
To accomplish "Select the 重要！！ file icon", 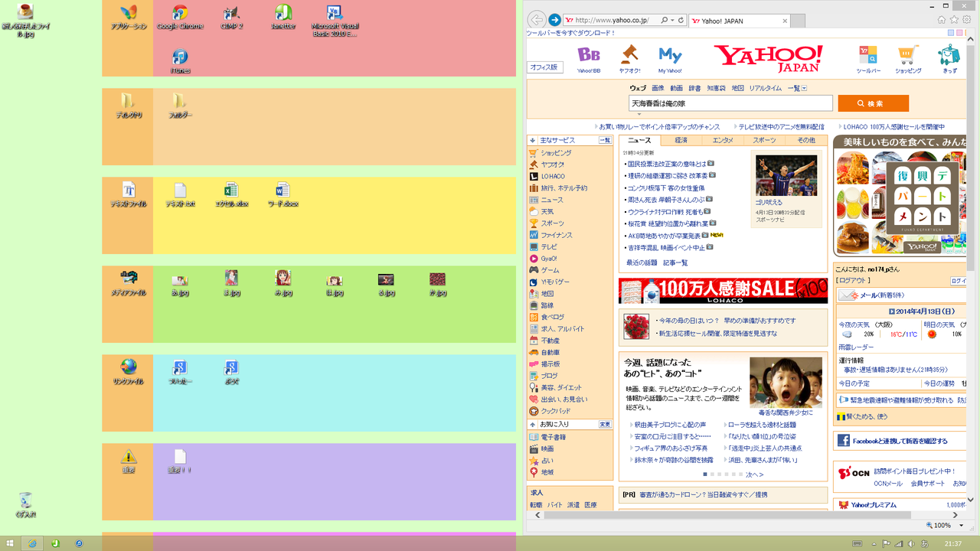I will tap(180, 461).
